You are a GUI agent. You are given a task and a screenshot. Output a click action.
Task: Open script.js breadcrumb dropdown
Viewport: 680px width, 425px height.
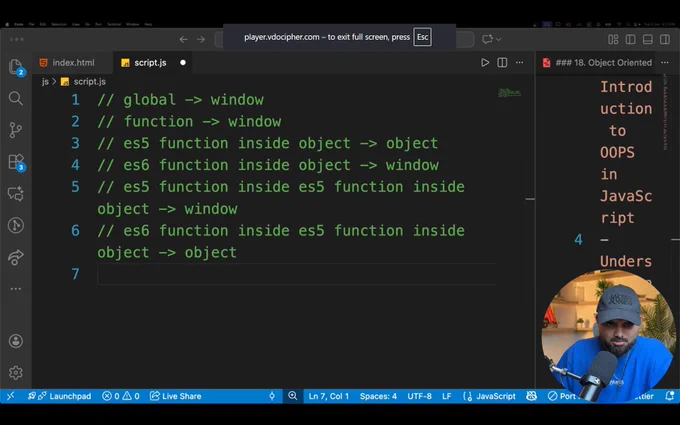pos(89,82)
